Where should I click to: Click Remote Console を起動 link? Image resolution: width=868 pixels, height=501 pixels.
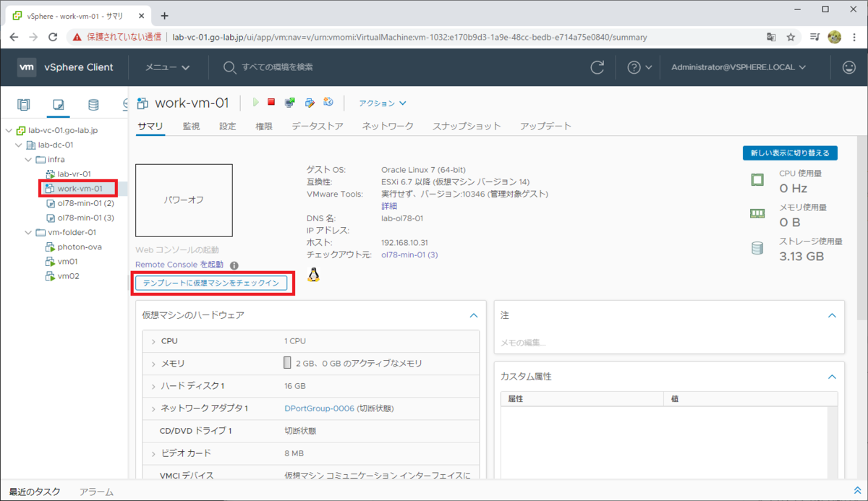179,265
